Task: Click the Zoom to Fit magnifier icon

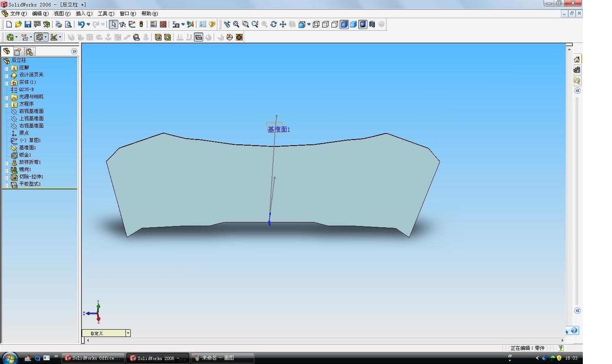Action: click(236, 24)
